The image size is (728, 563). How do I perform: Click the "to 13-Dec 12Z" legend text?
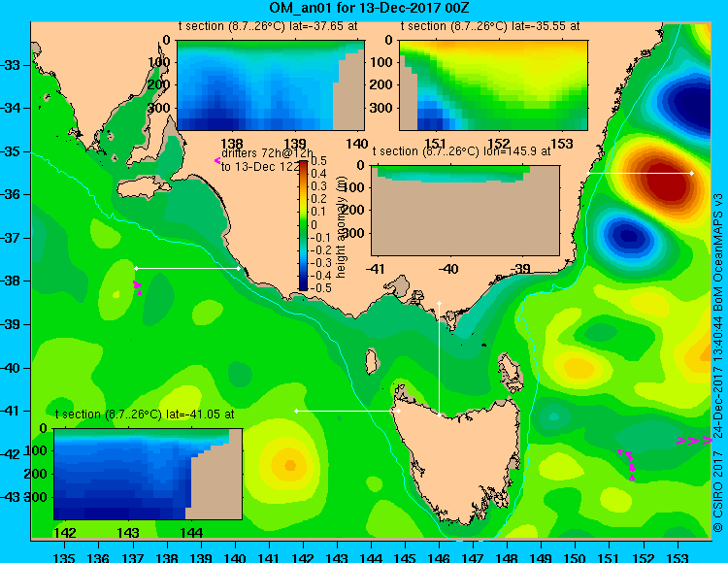[x=260, y=167]
